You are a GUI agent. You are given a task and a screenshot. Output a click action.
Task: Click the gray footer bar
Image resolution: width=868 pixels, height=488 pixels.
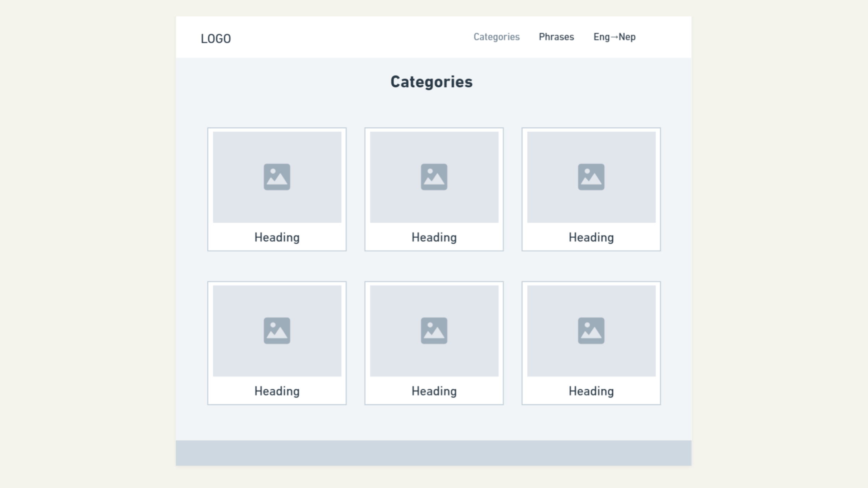(x=433, y=453)
